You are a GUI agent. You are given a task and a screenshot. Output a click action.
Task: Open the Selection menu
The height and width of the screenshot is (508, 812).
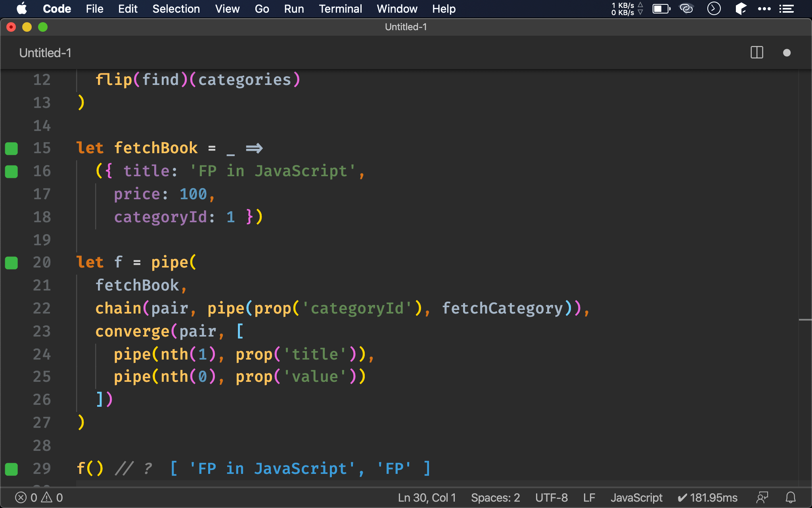coord(176,9)
